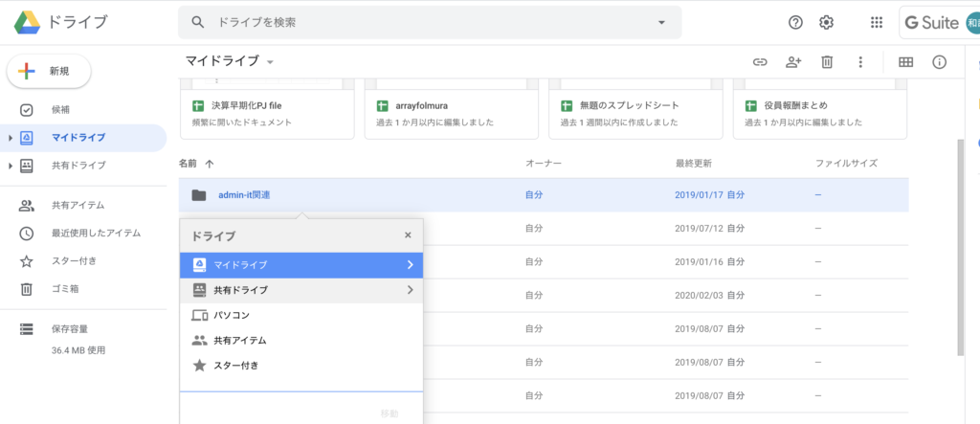Click the share person-plus icon
Image resolution: width=980 pixels, height=424 pixels.
point(793,62)
